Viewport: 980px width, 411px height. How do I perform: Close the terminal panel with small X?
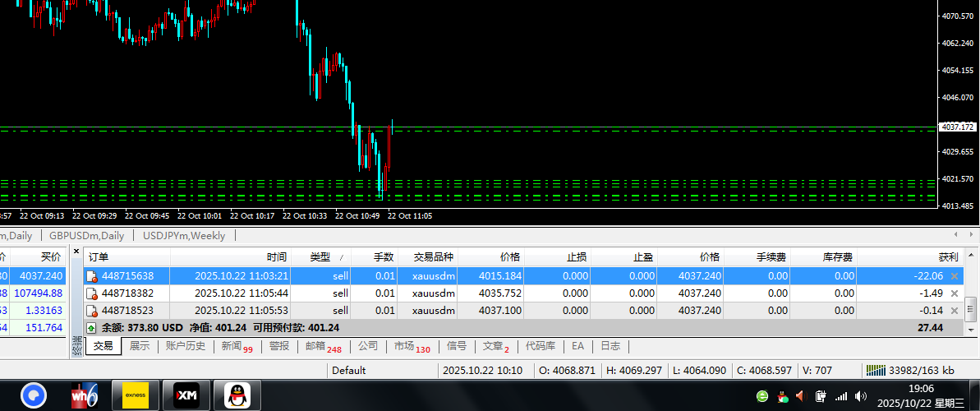76,251
